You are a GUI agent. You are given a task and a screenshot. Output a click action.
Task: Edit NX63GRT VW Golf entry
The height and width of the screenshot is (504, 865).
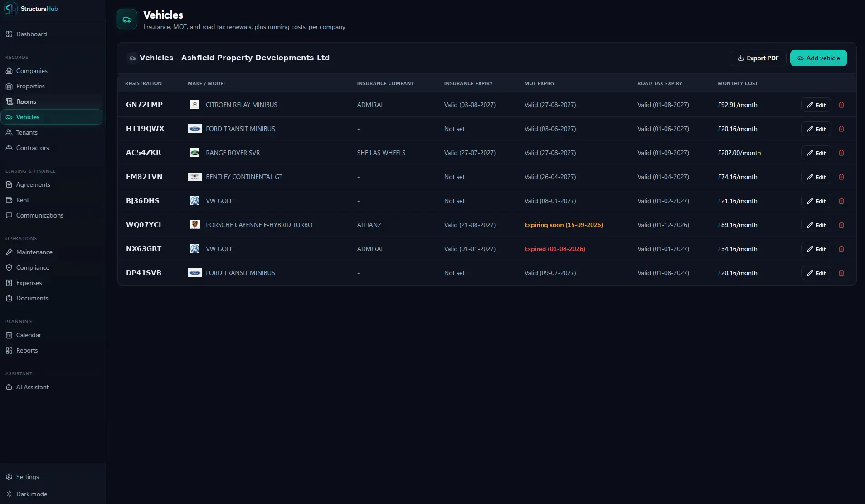pos(816,249)
